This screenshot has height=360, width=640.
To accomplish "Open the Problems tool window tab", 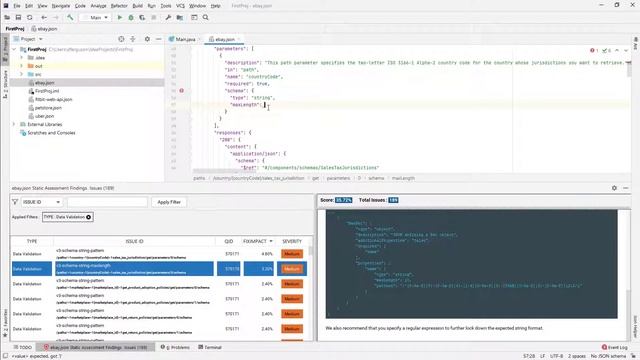I will pyautogui.click(x=175, y=347).
